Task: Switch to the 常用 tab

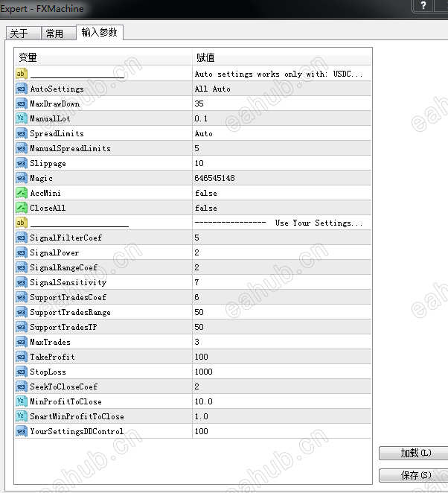Action: pyautogui.click(x=59, y=33)
